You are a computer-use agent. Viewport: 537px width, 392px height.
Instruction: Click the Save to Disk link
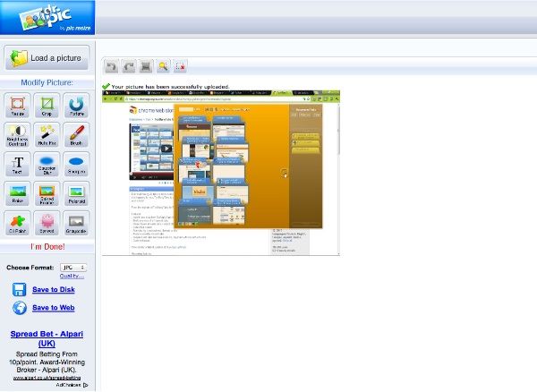[x=53, y=289]
